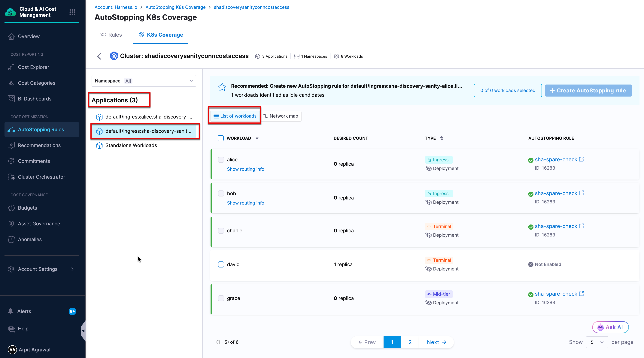Click the Commitments icon
This screenshot has height=358, width=644.
coord(11,161)
